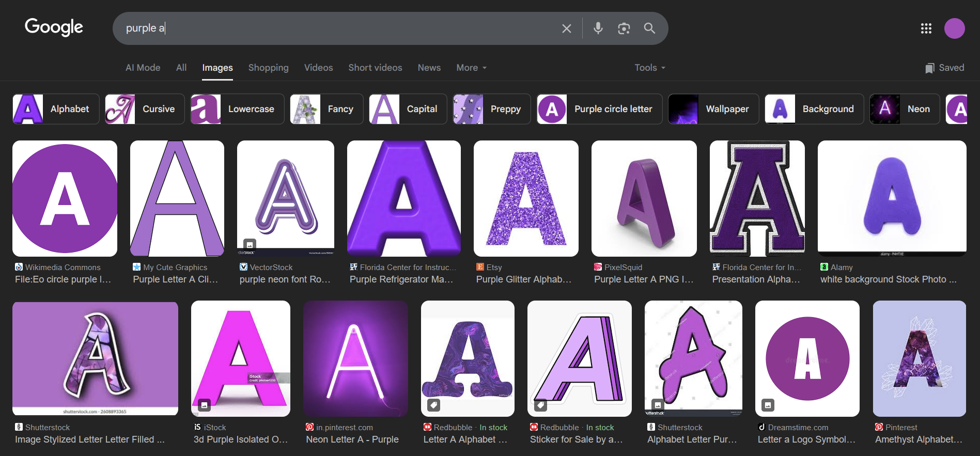The width and height of the screenshot is (980, 456).
Task: Open 'Image Stylized Letter Letter Filled' link
Action: pos(90,439)
